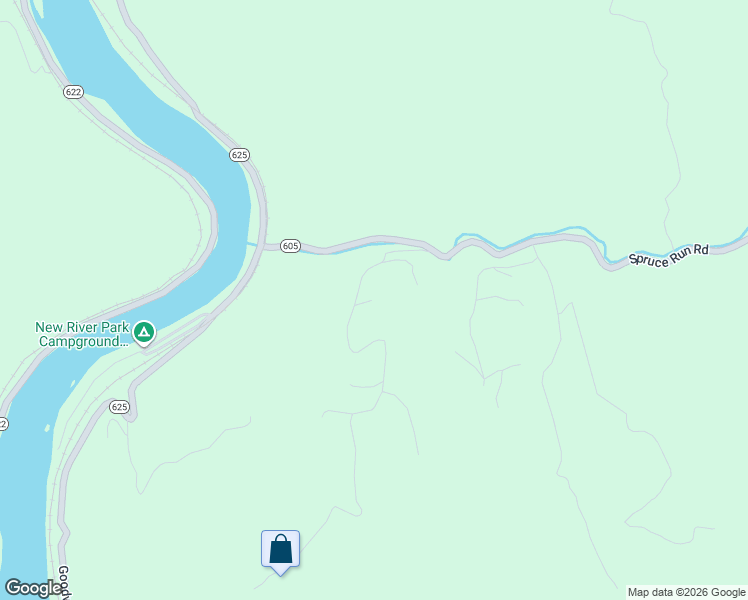Open the New River Park Campground label
Screen dimensions: 748x600
coord(83,334)
